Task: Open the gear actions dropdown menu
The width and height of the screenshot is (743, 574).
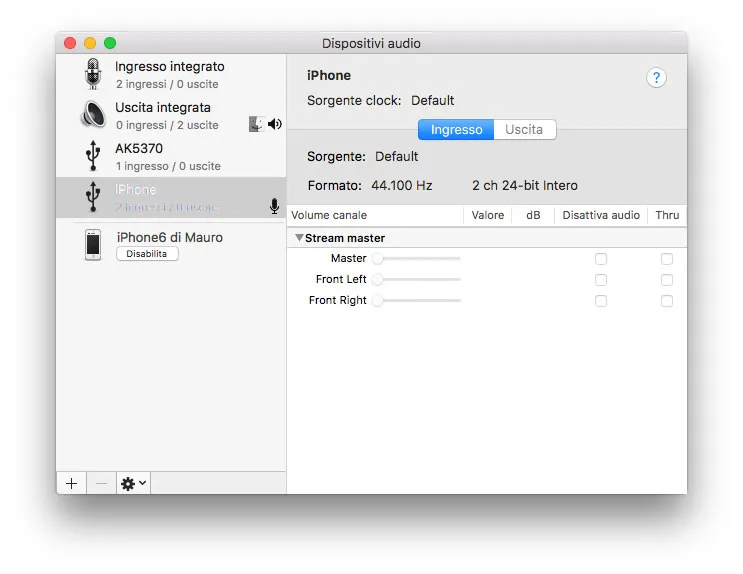Action: coord(133,483)
